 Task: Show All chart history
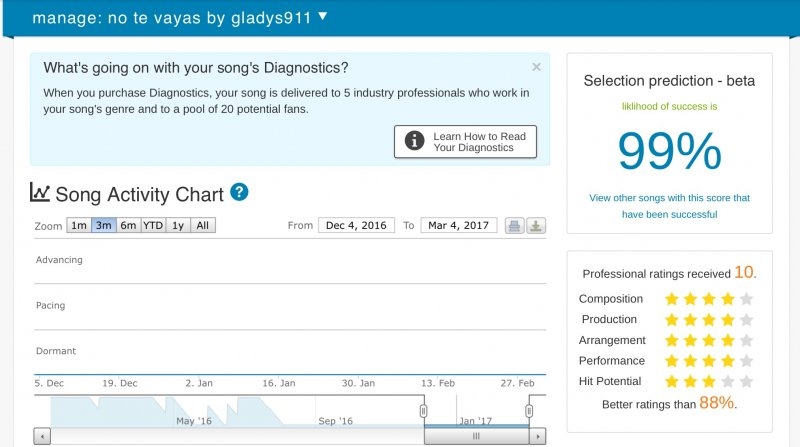pyautogui.click(x=202, y=226)
